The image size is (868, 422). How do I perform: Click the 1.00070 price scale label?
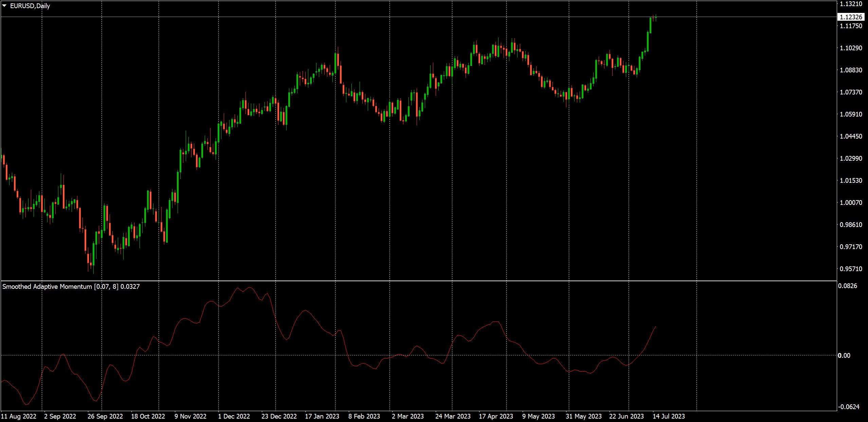[851, 203]
